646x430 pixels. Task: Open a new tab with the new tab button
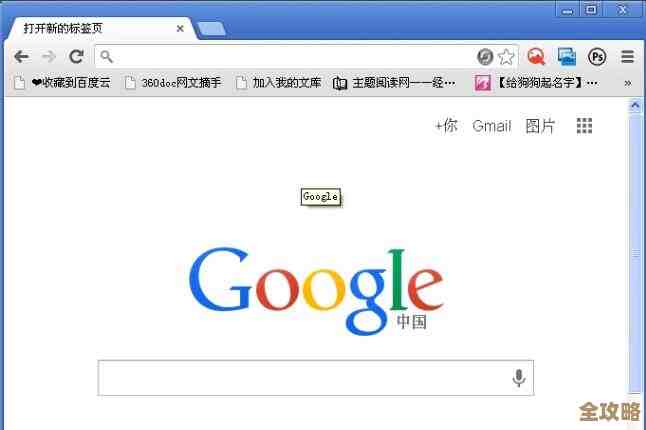[211, 29]
